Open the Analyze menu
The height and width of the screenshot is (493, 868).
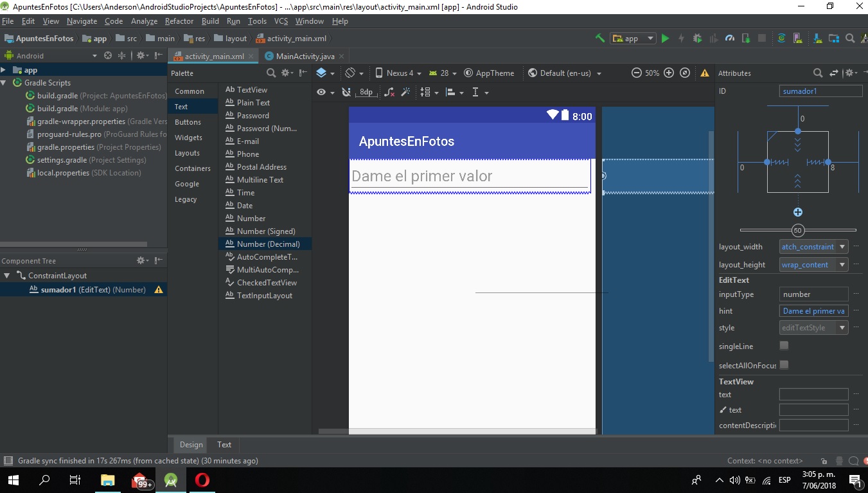tap(144, 21)
